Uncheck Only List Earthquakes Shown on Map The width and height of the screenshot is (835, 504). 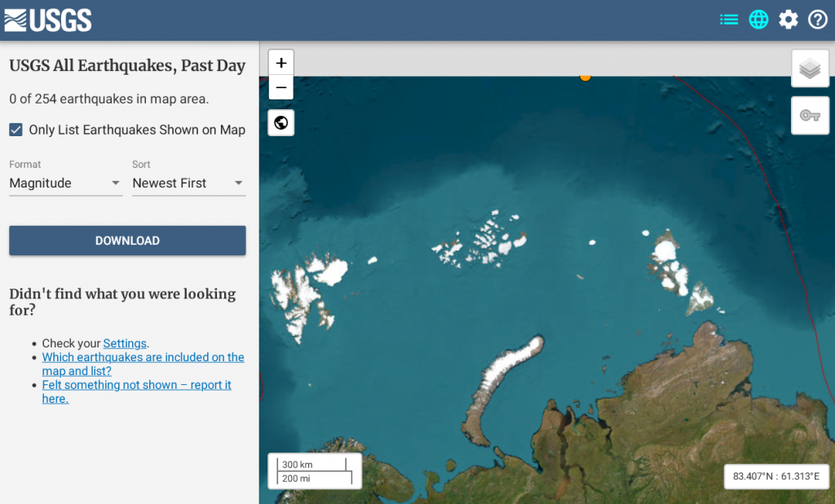(16, 130)
